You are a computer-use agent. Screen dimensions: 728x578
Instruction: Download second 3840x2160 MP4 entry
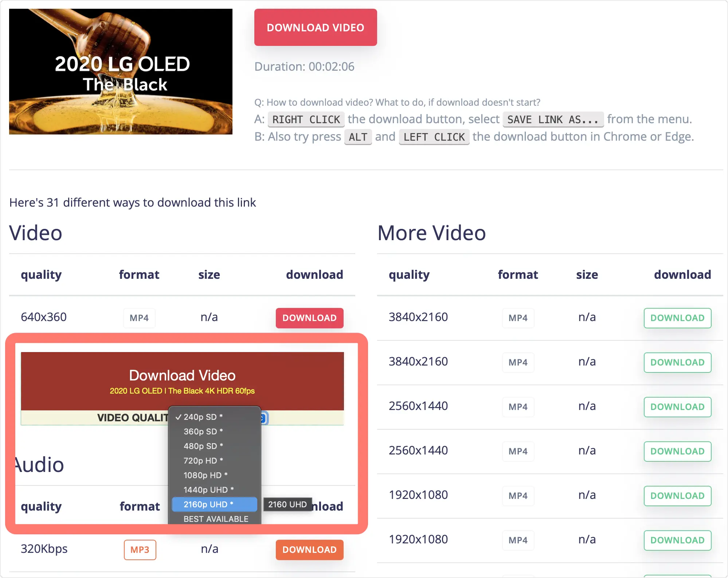[677, 362]
